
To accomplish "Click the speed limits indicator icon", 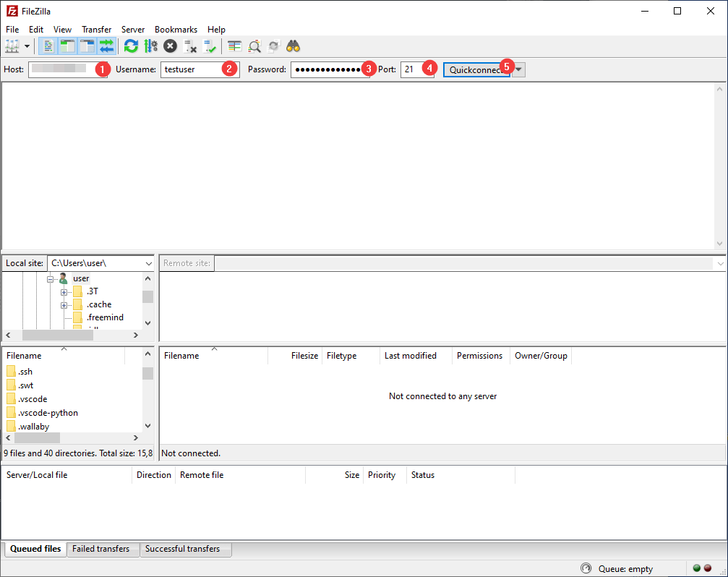I will (586, 568).
